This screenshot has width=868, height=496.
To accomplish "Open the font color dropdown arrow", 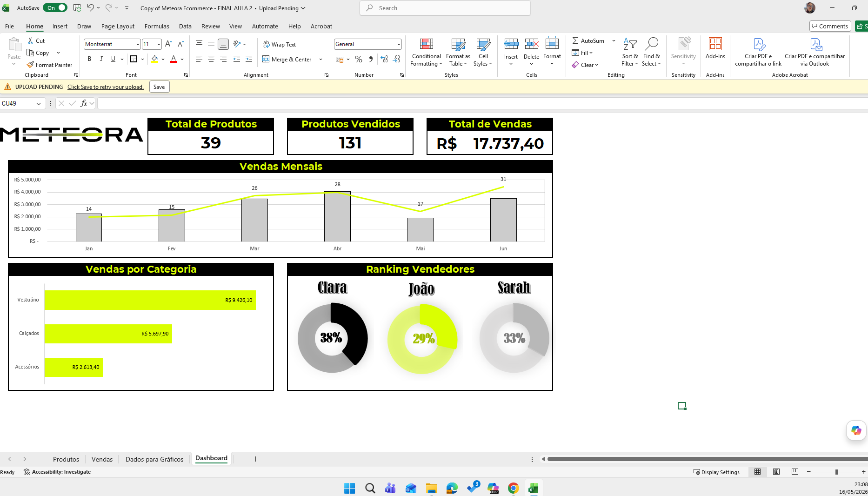I will pyautogui.click(x=182, y=59).
